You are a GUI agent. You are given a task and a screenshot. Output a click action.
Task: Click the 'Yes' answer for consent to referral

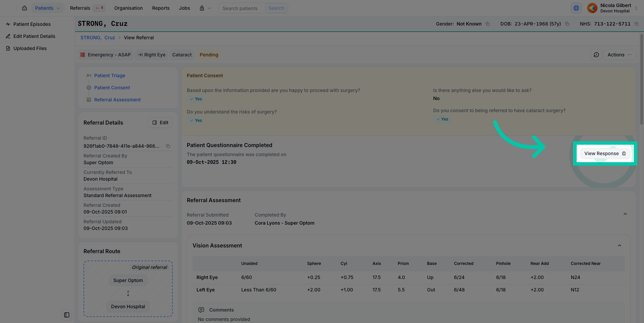(442, 119)
